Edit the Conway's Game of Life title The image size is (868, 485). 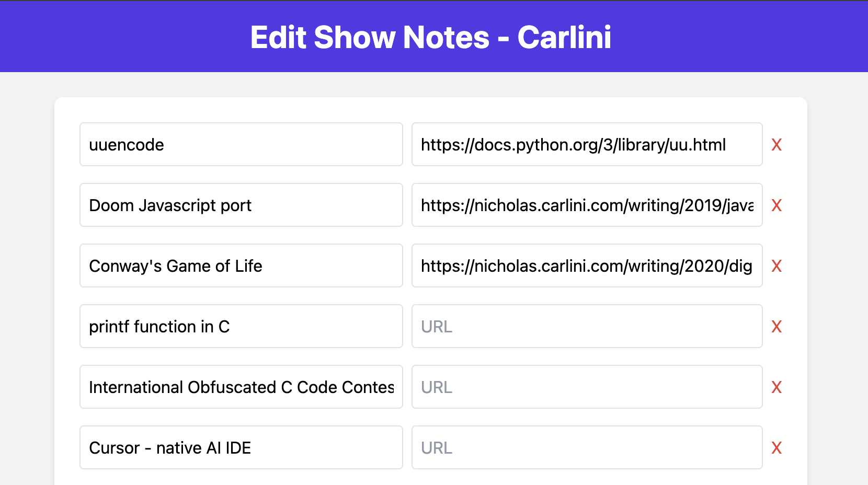pos(241,265)
